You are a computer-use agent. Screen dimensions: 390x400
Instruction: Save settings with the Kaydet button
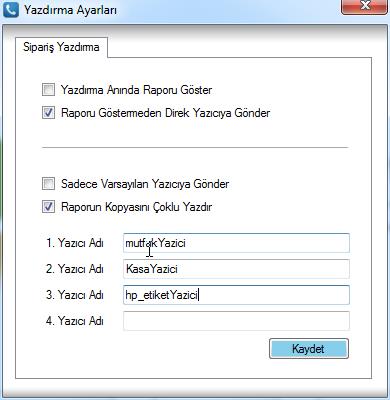tap(309, 349)
